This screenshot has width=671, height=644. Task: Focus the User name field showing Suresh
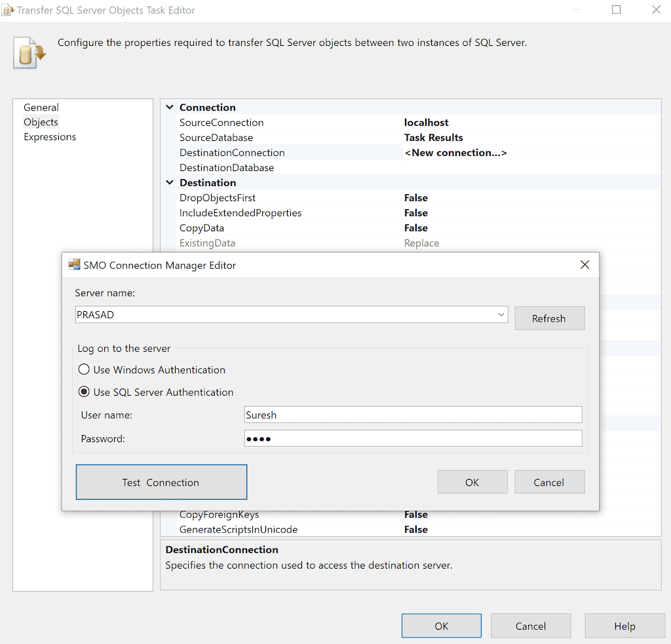(x=413, y=414)
